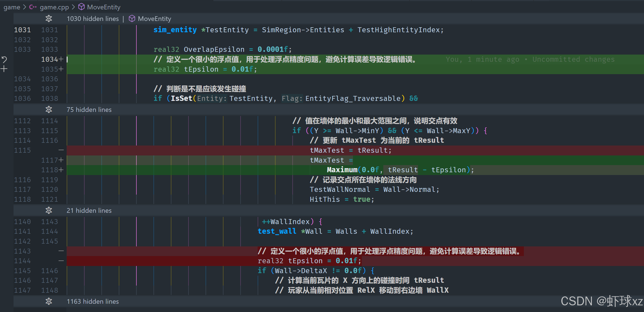Click the test_wall type keyword
This screenshot has width=644, height=312.
click(x=277, y=231)
